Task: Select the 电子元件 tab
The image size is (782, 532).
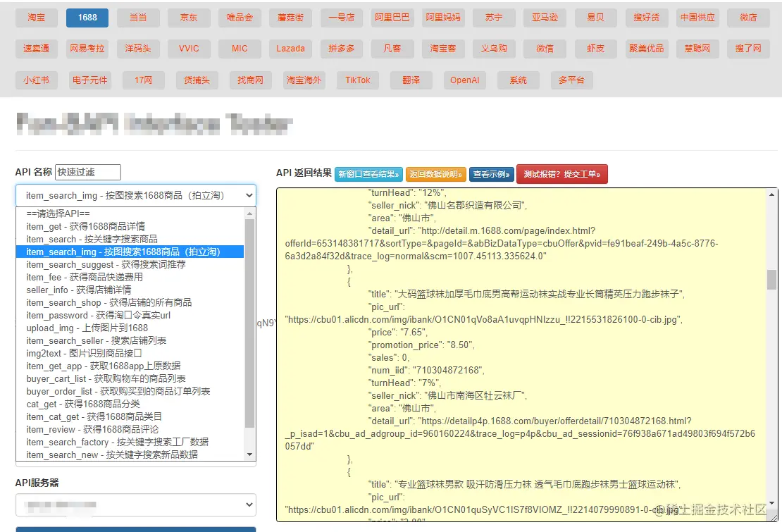Action: coord(89,80)
